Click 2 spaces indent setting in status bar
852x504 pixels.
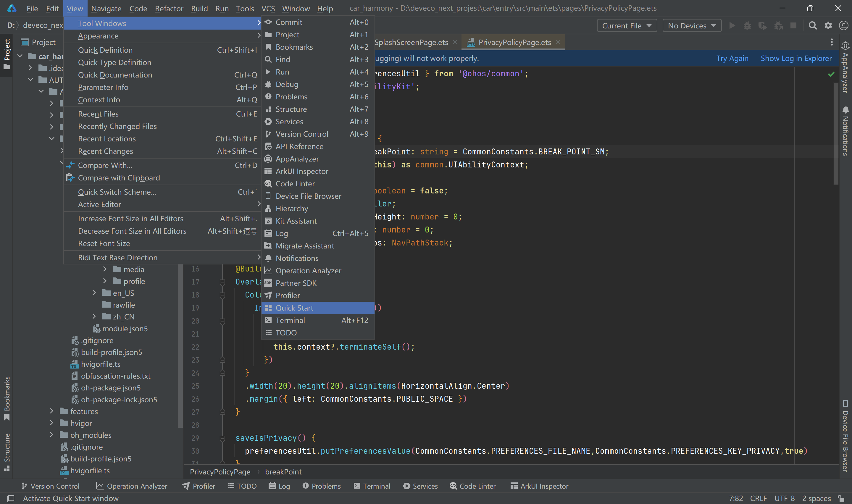tap(816, 498)
